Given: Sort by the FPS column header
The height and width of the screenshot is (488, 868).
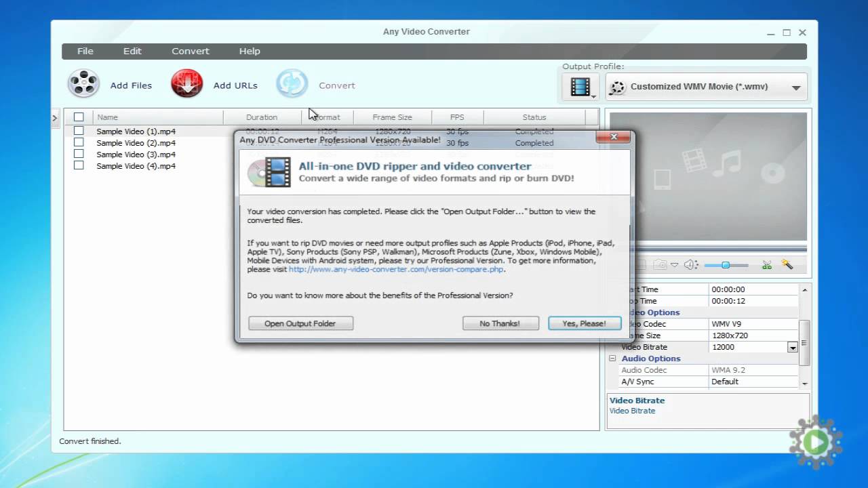Looking at the screenshot, I should pos(457,117).
